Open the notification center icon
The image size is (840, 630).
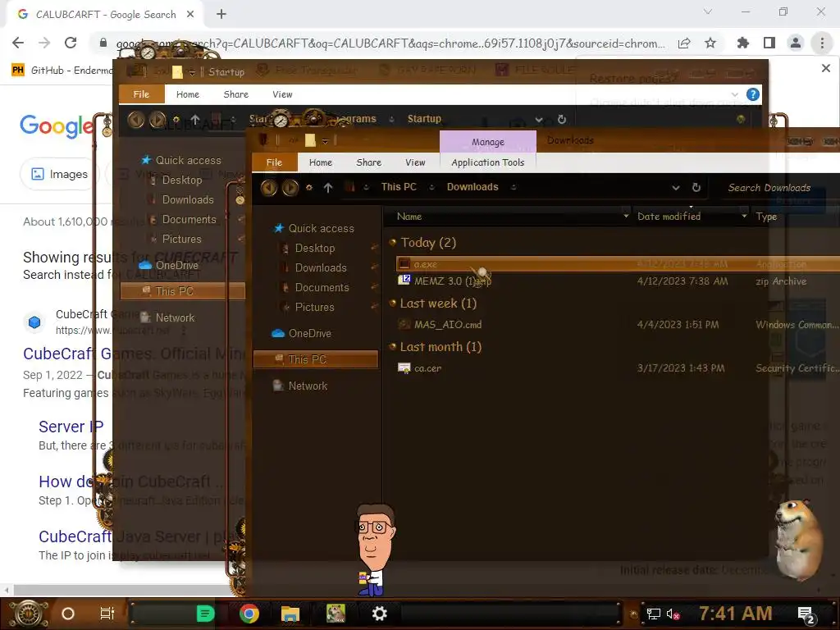coord(806,614)
